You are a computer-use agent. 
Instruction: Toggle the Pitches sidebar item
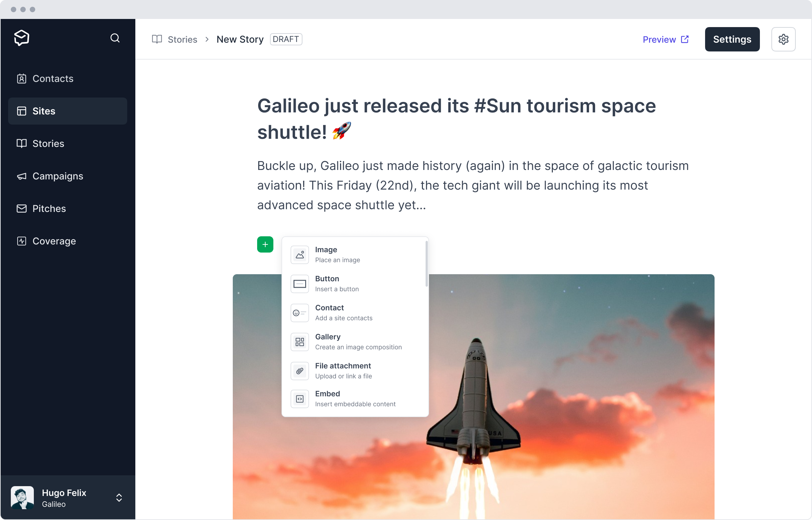coord(67,209)
